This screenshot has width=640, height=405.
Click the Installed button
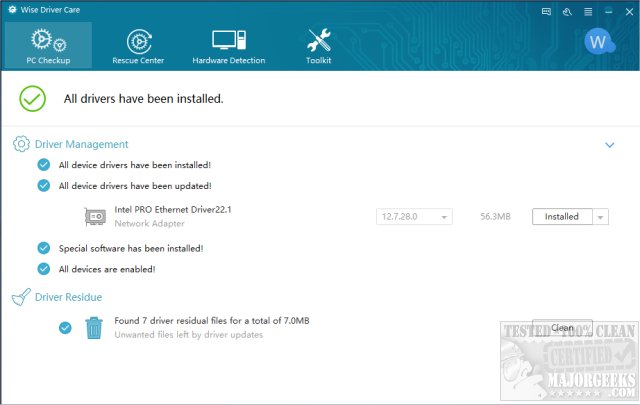(x=562, y=217)
